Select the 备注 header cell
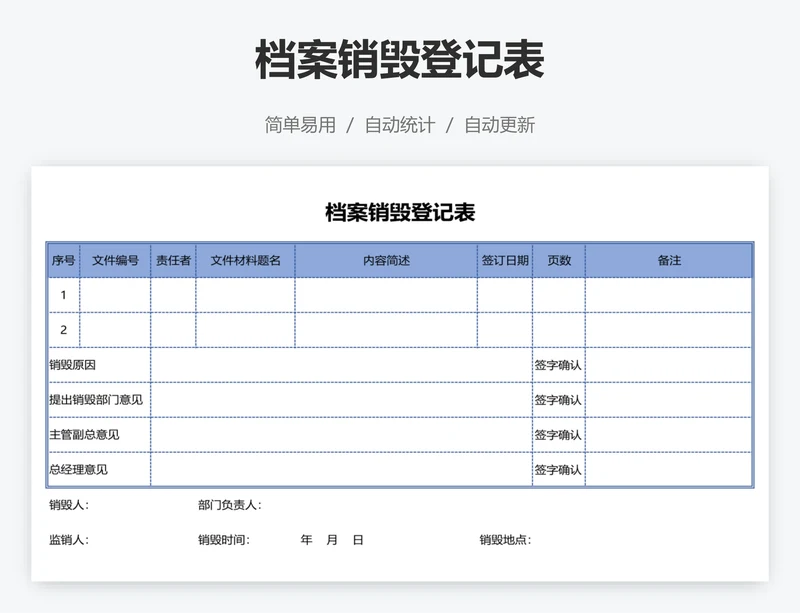 (x=669, y=261)
